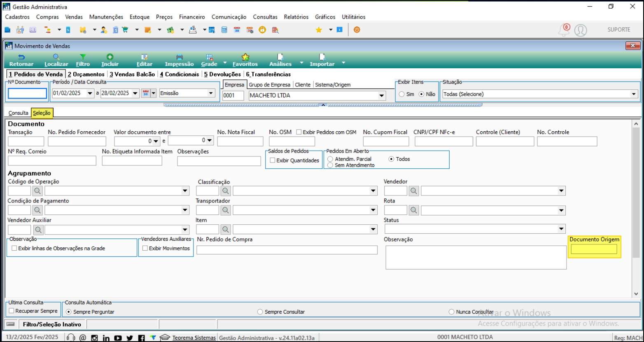Click the search button beside the Vendedor field
Screen dimensions: 644x342
click(414, 191)
